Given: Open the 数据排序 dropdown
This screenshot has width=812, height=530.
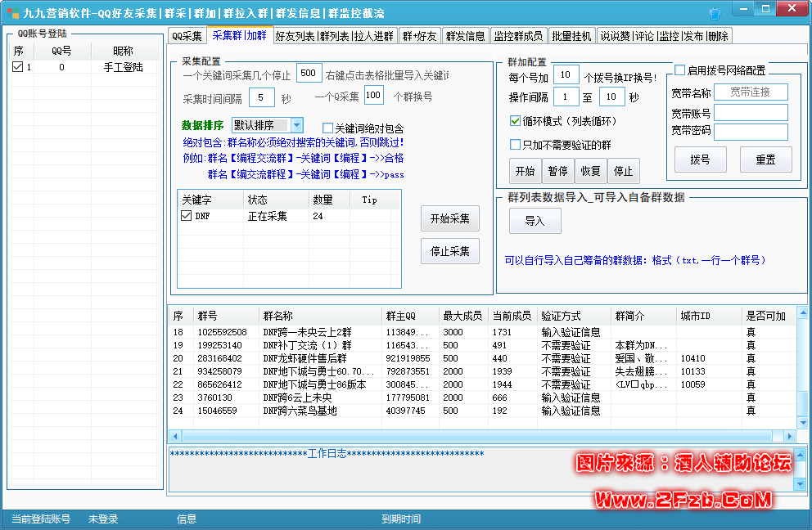Looking at the screenshot, I should click(296, 125).
